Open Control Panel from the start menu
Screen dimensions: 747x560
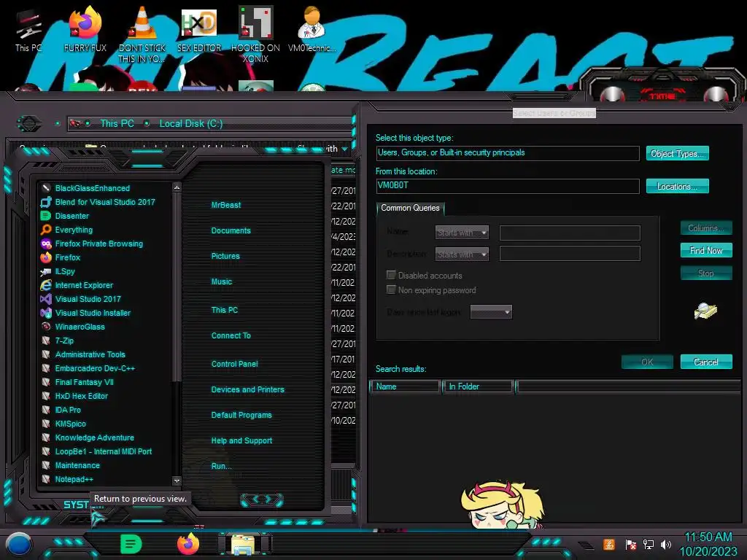click(234, 364)
